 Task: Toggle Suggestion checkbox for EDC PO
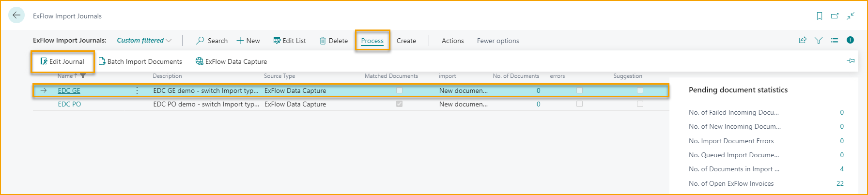click(x=640, y=104)
